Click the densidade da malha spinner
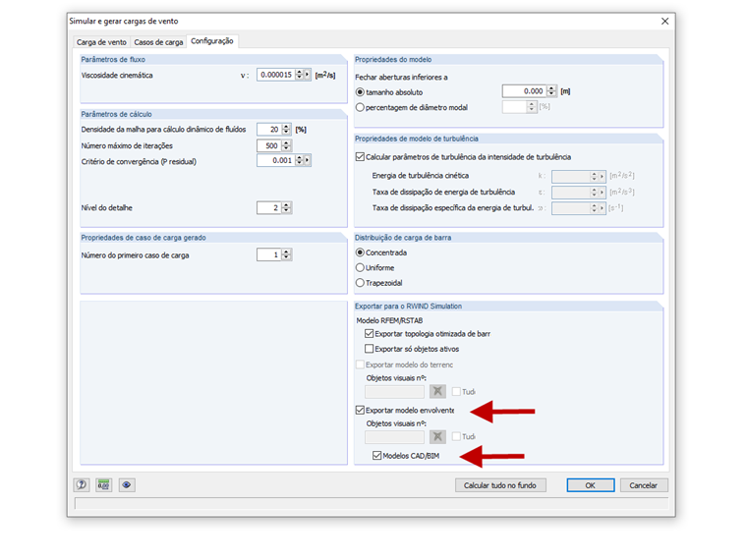This screenshot has height=560, width=747. click(286, 129)
